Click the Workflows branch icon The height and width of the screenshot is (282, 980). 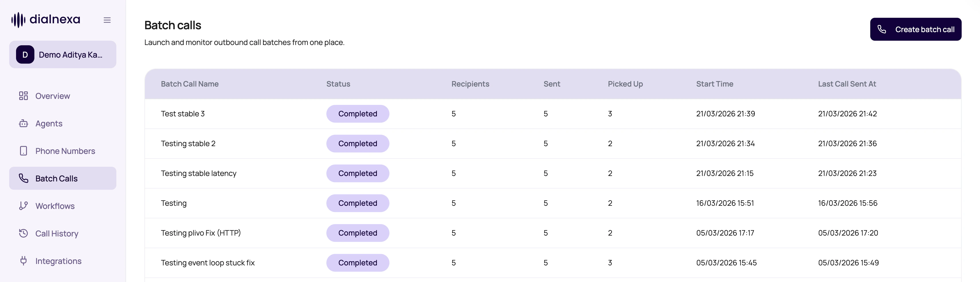(x=23, y=206)
